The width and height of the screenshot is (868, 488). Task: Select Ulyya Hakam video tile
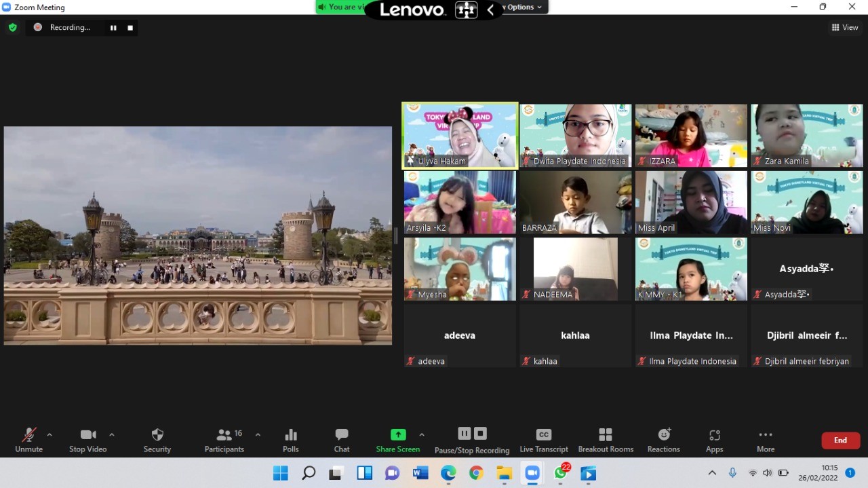(x=460, y=136)
